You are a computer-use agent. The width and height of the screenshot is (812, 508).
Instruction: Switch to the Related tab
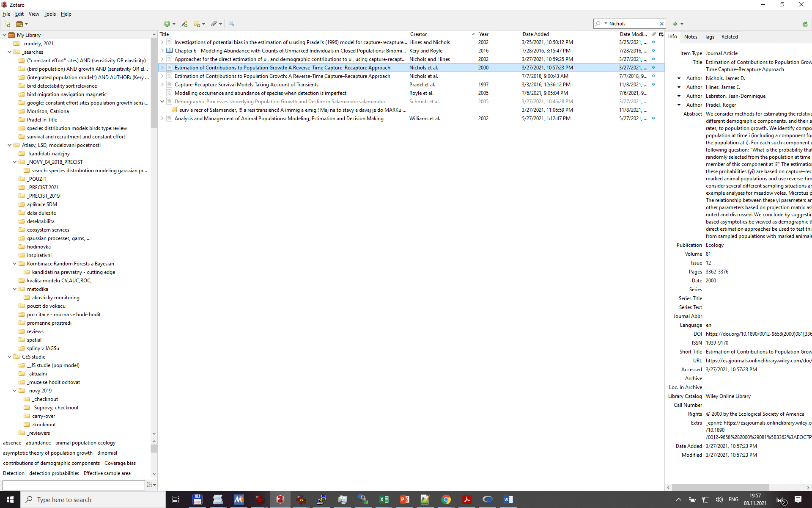pyautogui.click(x=730, y=37)
